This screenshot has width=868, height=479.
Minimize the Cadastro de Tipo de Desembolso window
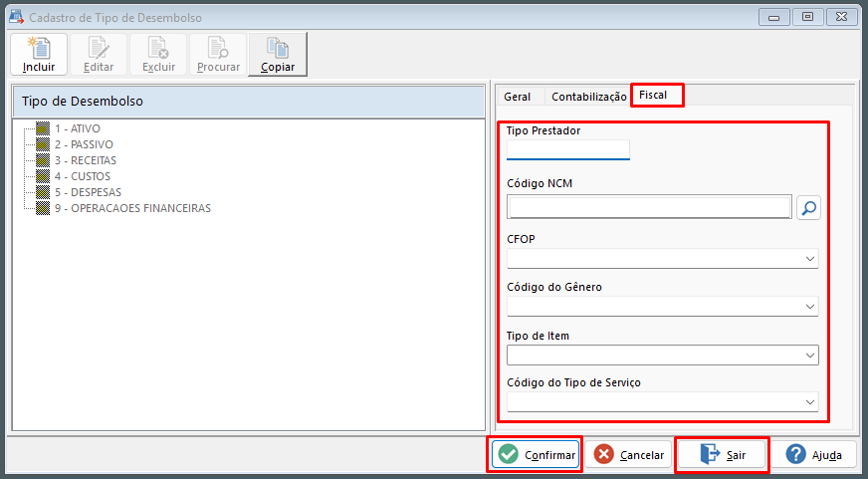(x=773, y=18)
